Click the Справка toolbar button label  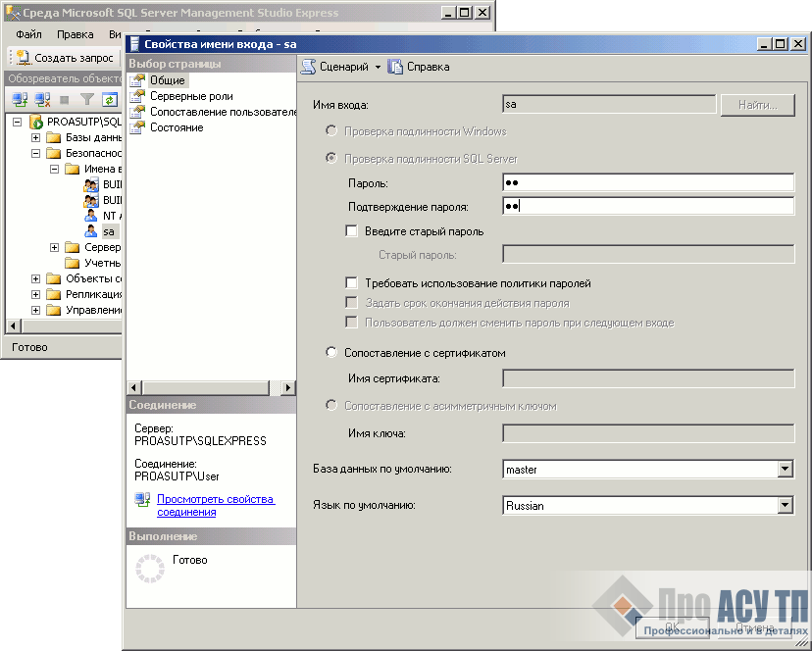point(428,67)
